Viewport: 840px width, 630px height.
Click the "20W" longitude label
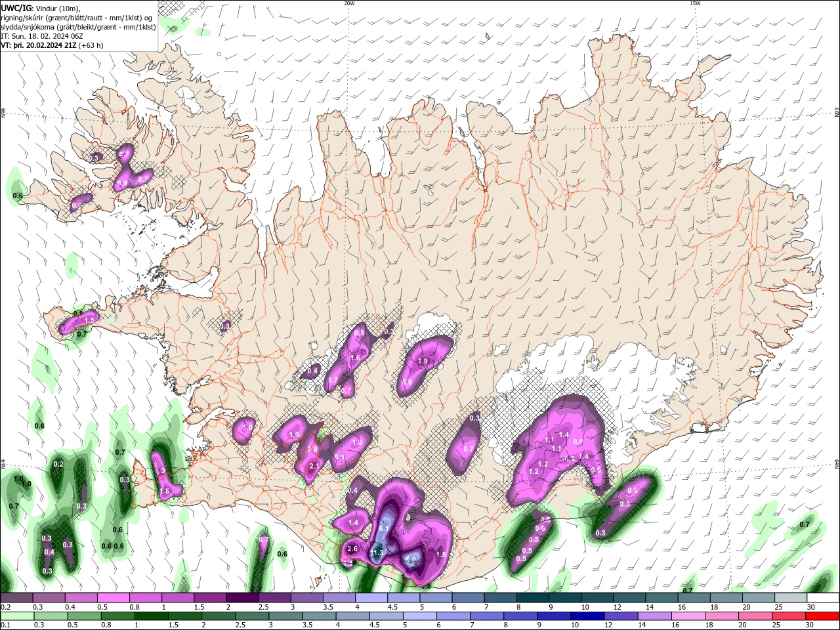(x=349, y=3)
